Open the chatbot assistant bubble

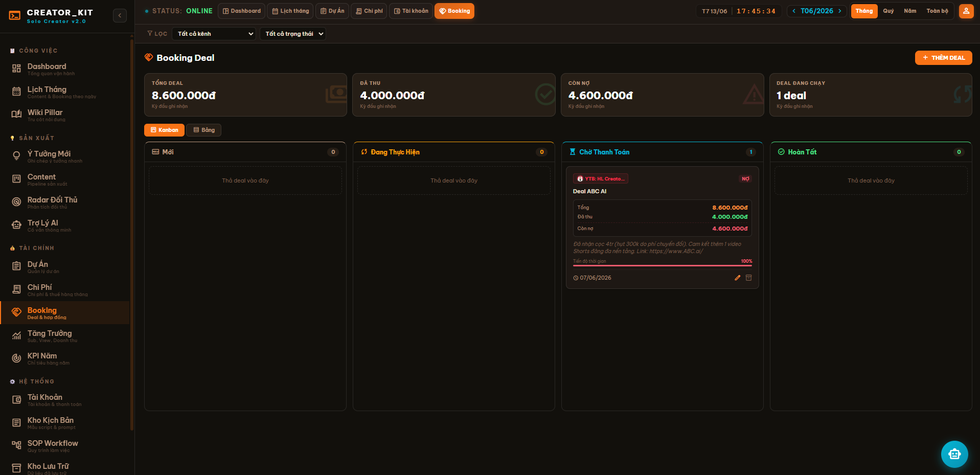954,454
